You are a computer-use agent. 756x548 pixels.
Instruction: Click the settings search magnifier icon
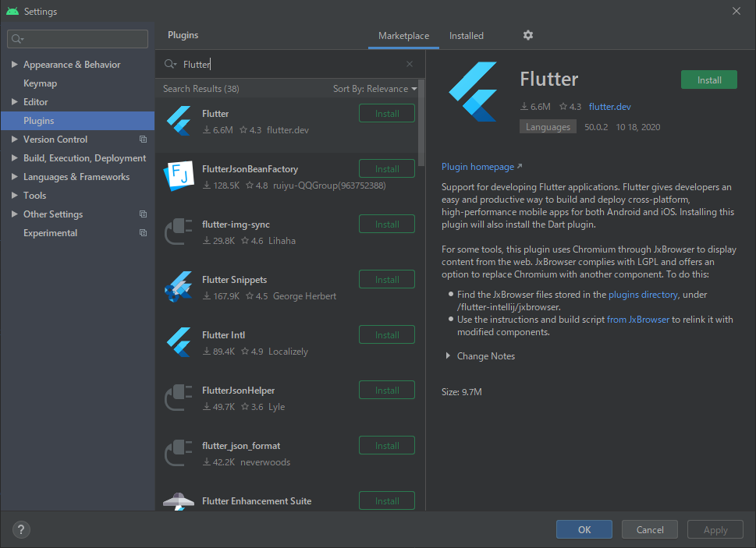coord(17,39)
